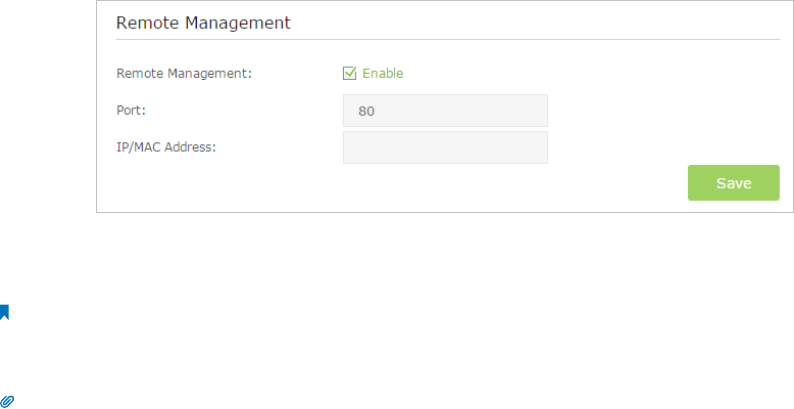
Task: Uncheck the green checkmark box
Action: [350, 73]
